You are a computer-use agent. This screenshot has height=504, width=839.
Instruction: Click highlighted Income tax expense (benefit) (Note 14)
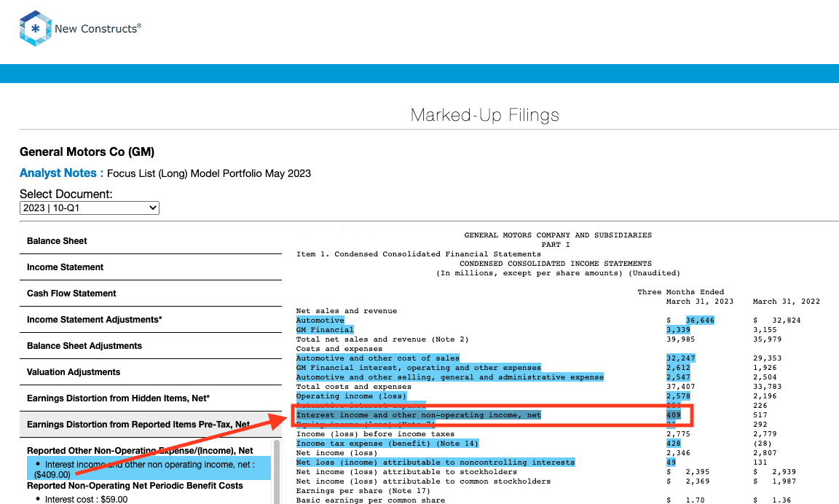[x=387, y=443]
